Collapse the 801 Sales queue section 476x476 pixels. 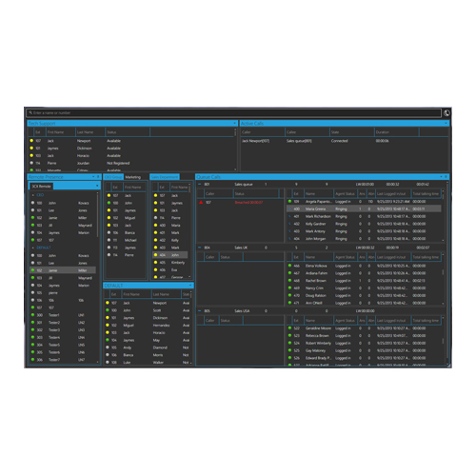tap(200, 184)
